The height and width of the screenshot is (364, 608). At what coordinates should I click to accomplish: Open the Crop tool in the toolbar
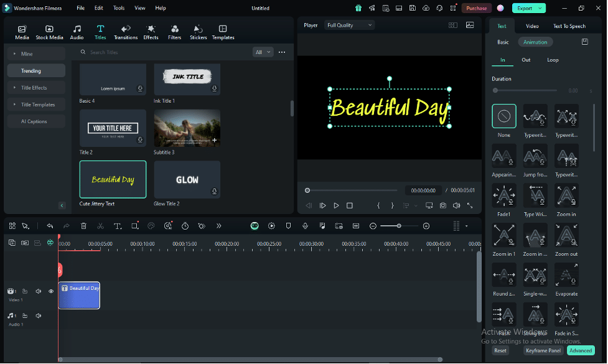point(134,226)
